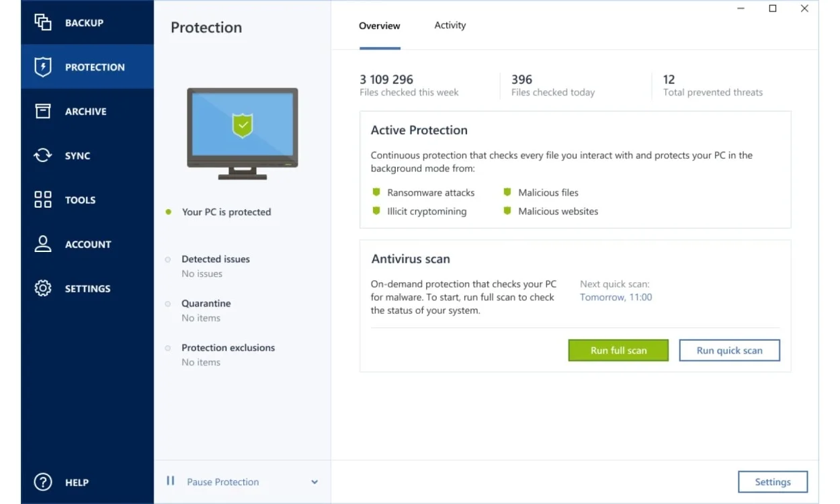Open the Tools grid icon
840x504 pixels.
[x=42, y=200]
